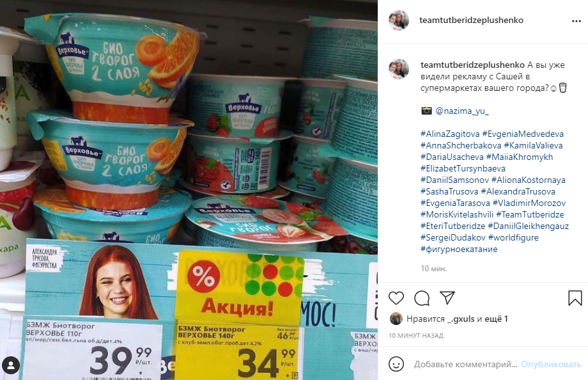
Task: Follow the #SashaTrusova hashtag link
Action: pos(449,192)
